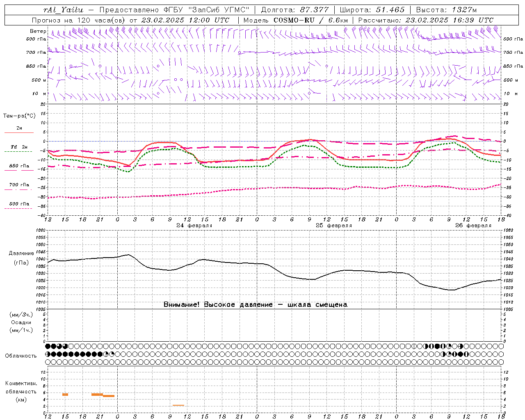Click the '25 февраля' date label
Image resolution: width=525 pixels, height=420 pixels.
click(x=334, y=226)
